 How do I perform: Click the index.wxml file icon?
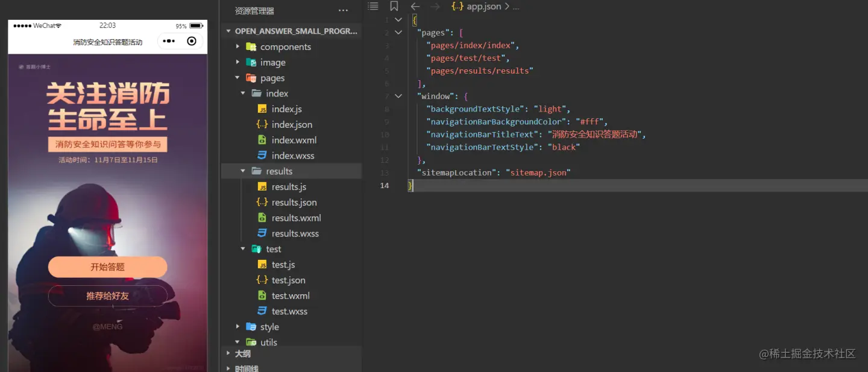pyautogui.click(x=262, y=140)
